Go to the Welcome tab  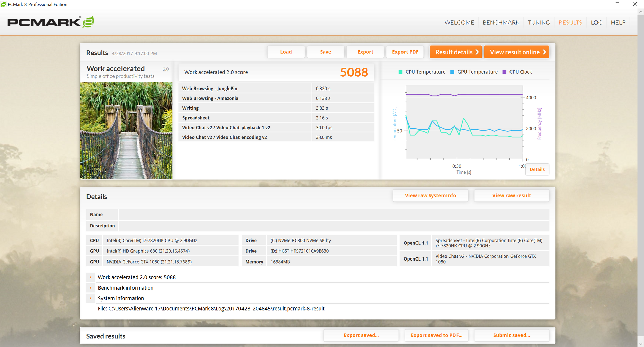pos(459,23)
